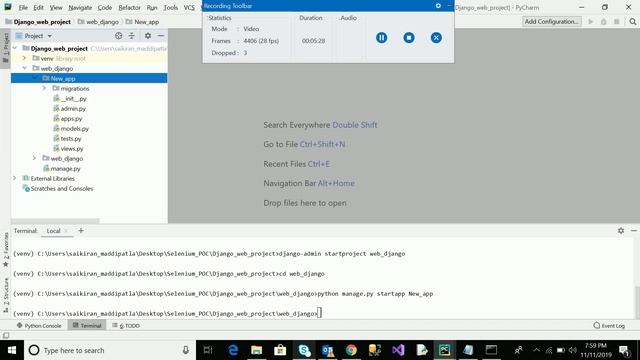This screenshot has width=640, height=360.
Task: Click Add Configuration button
Action: (x=551, y=22)
